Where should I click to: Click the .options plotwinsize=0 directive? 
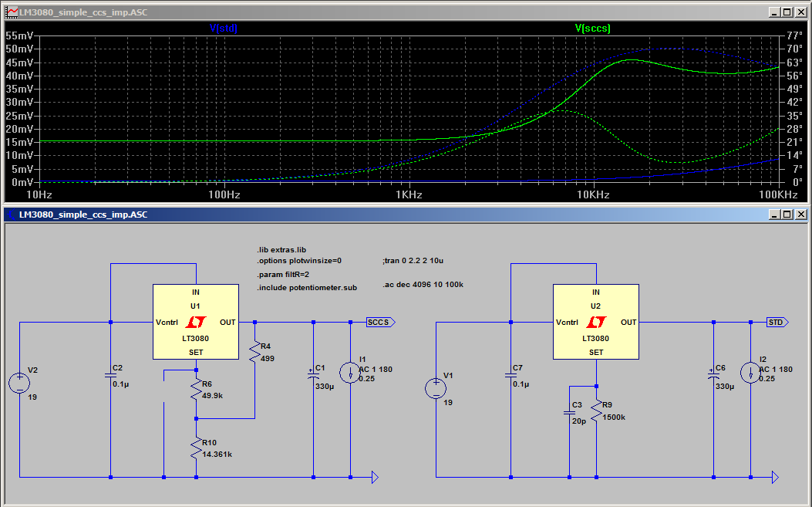299,261
